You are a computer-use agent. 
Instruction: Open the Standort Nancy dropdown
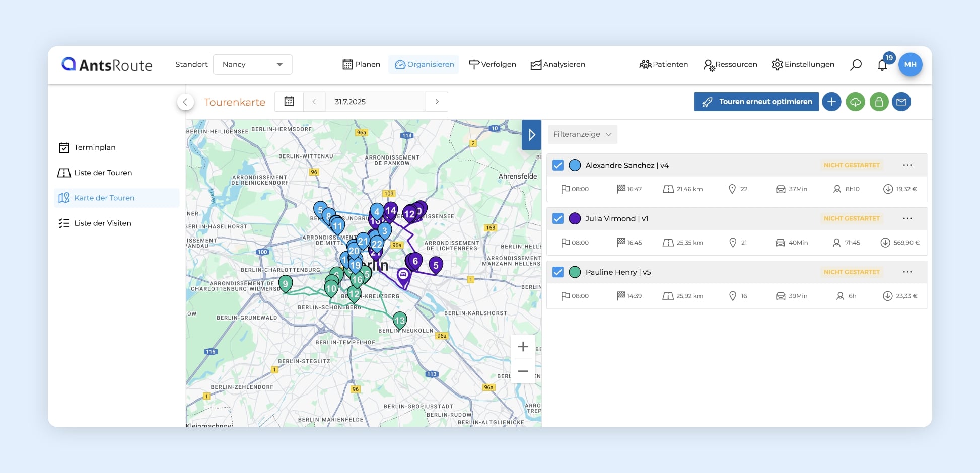(x=252, y=65)
